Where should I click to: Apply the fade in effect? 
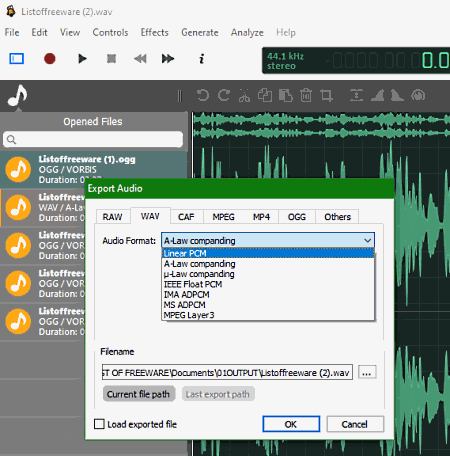coord(377,96)
